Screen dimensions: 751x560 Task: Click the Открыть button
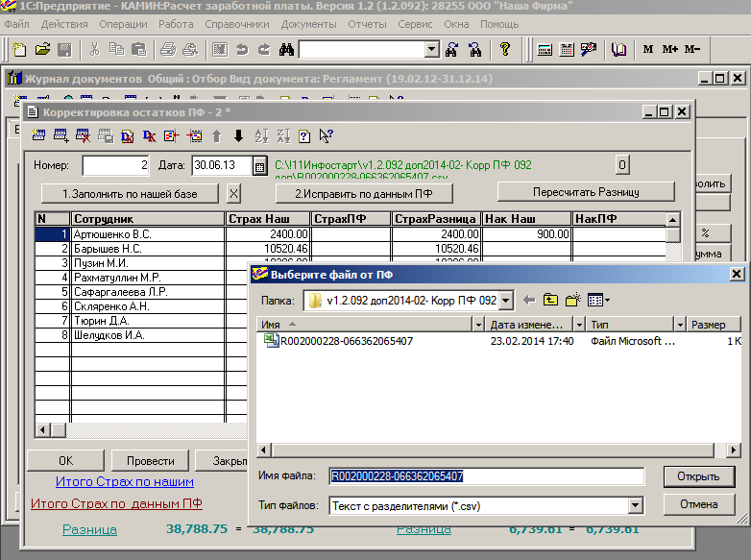tap(698, 476)
